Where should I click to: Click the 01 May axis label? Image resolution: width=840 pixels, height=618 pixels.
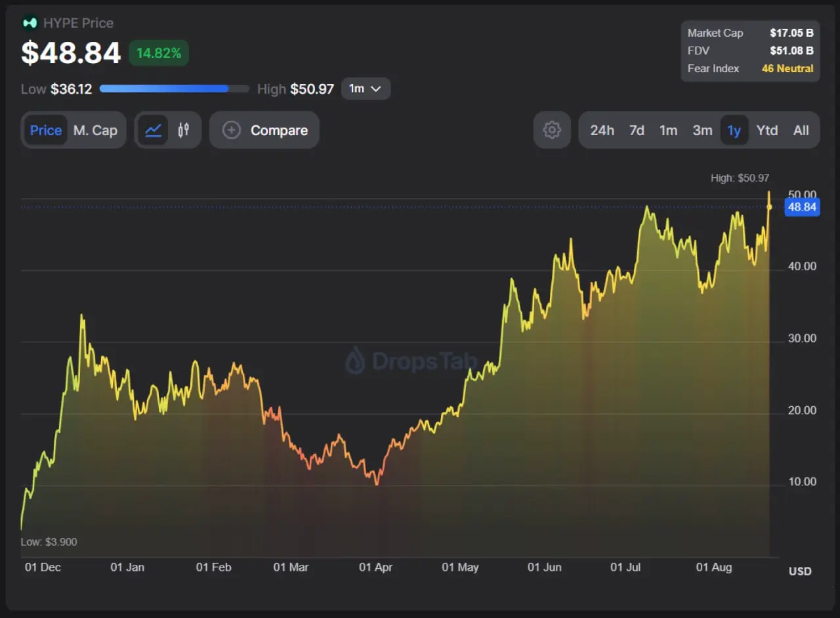pyautogui.click(x=460, y=567)
